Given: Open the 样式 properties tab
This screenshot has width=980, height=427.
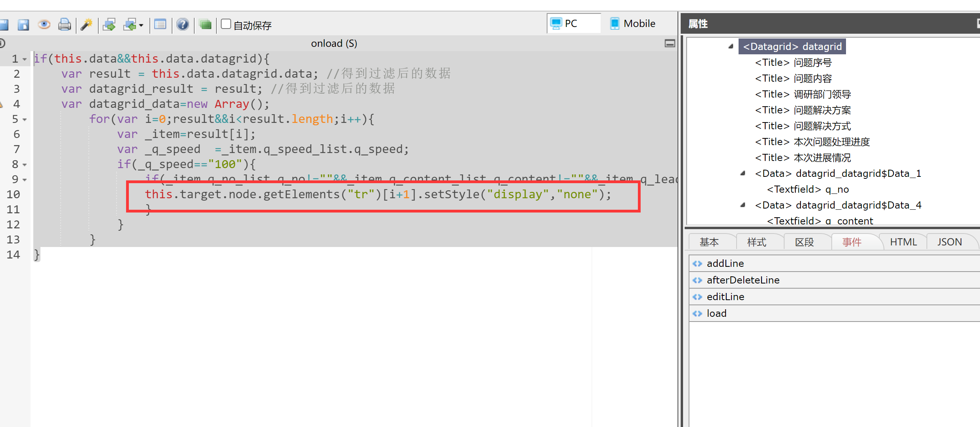Looking at the screenshot, I should 757,242.
